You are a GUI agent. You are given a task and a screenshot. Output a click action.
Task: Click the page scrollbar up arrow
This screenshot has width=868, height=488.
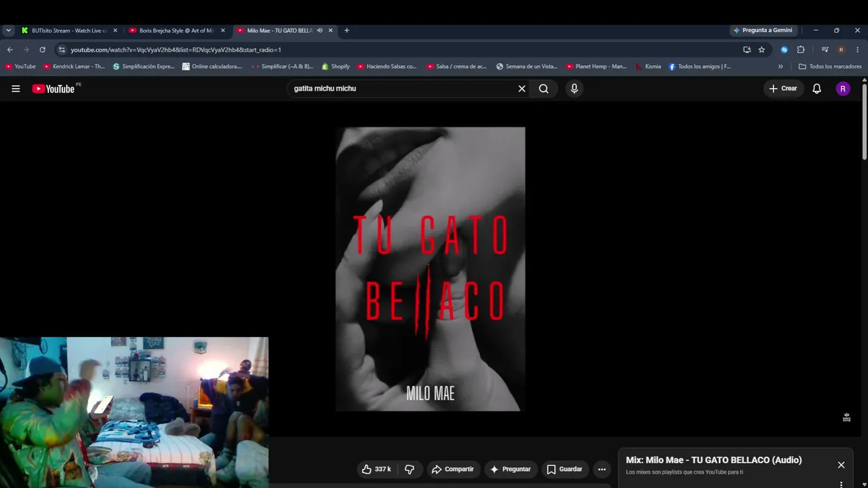click(x=865, y=80)
